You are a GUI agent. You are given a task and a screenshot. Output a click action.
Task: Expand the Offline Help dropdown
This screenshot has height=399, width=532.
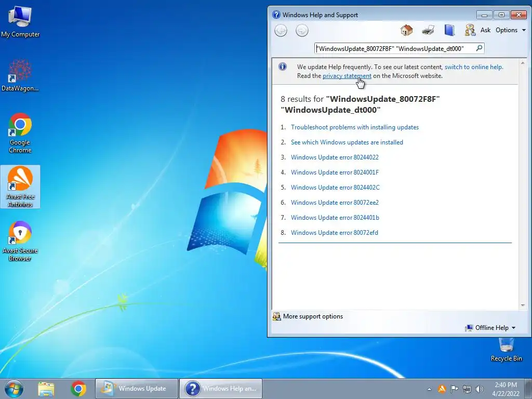(x=490, y=328)
